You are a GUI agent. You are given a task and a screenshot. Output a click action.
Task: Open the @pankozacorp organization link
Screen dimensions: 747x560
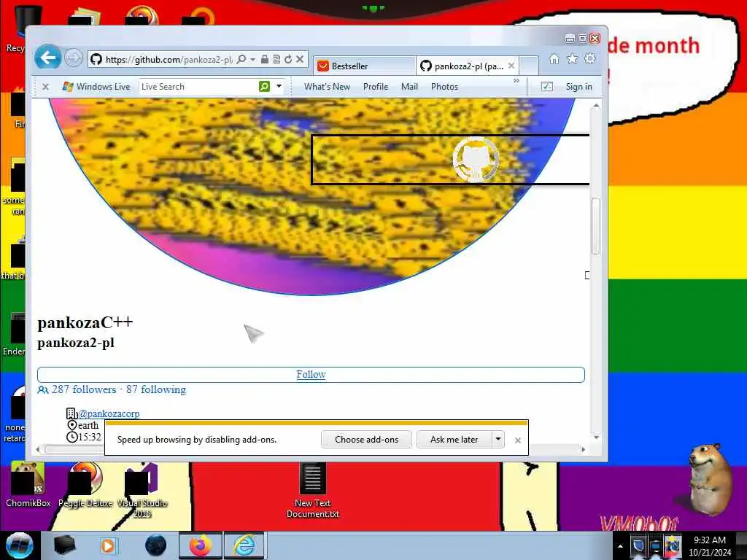(x=109, y=413)
